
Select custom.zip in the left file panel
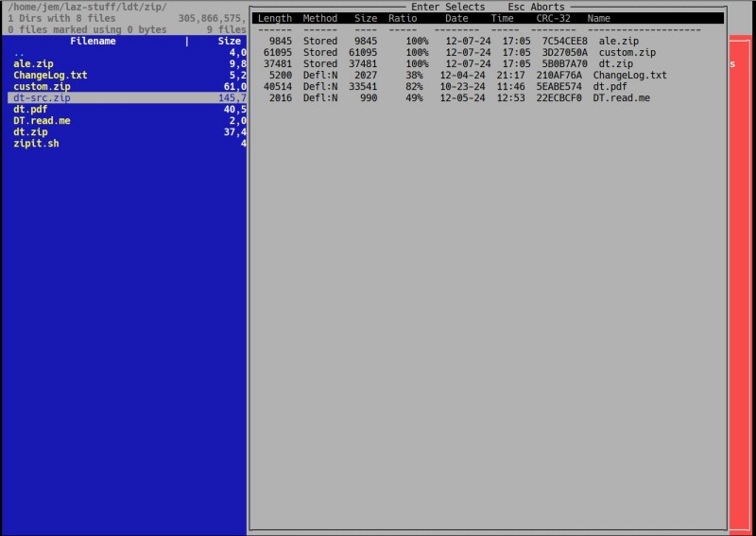(x=42, y=87)
